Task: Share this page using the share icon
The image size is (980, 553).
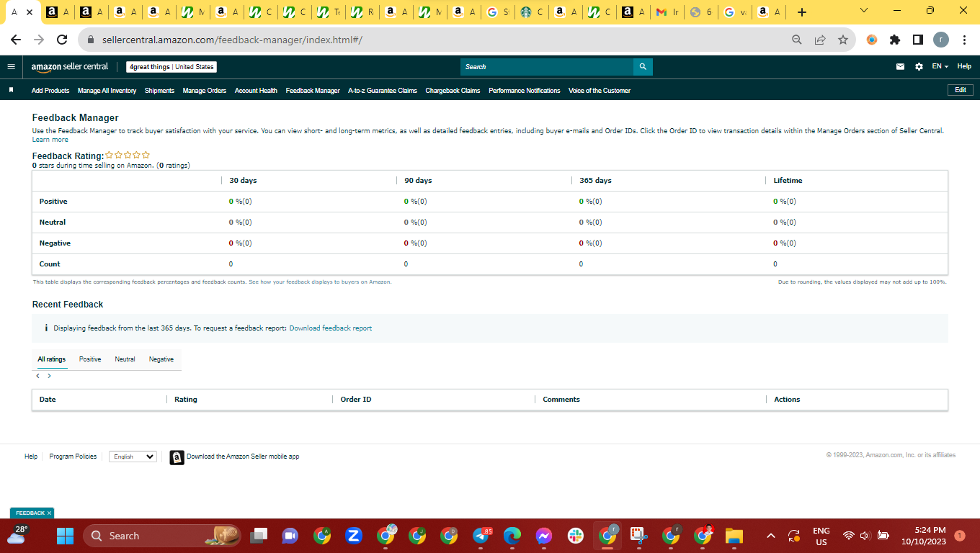Action: (x=819, y=40)
